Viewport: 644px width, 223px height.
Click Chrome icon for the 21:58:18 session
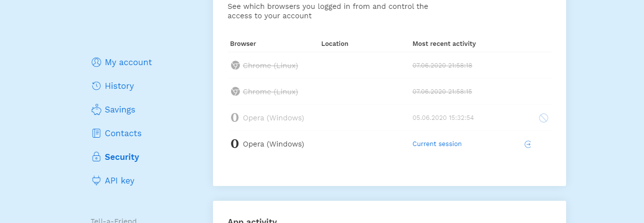point(235,65)
